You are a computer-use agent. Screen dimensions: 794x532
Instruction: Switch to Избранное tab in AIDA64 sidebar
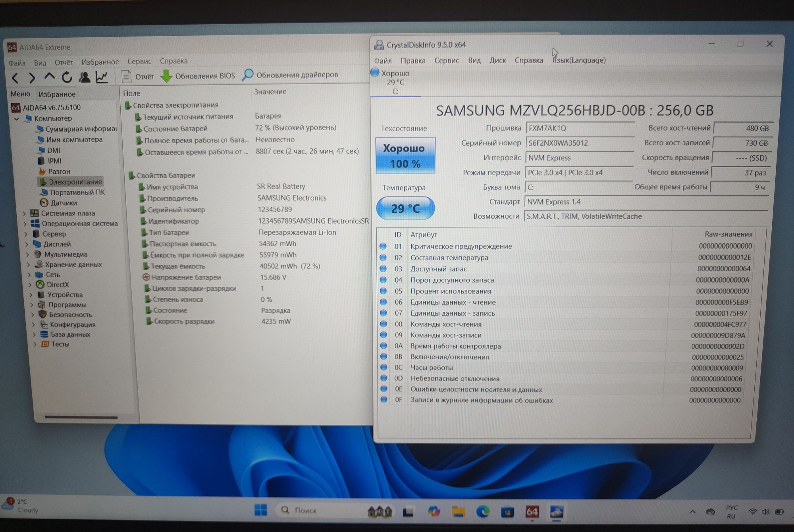tap(57, 94)
